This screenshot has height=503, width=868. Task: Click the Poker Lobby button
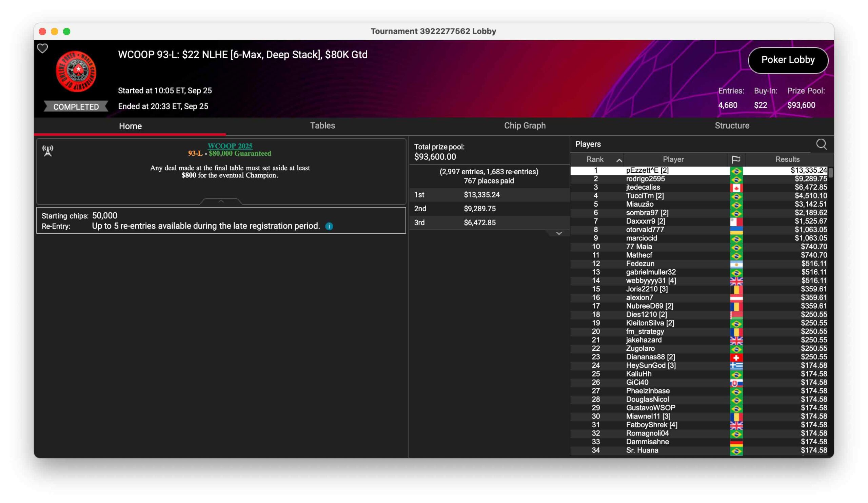pos(788,60)
